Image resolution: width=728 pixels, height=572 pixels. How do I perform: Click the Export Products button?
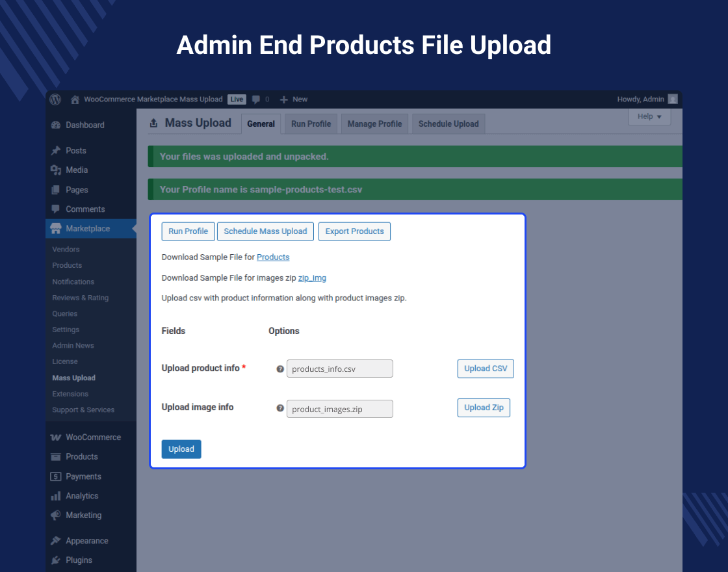tap(354, 231)
